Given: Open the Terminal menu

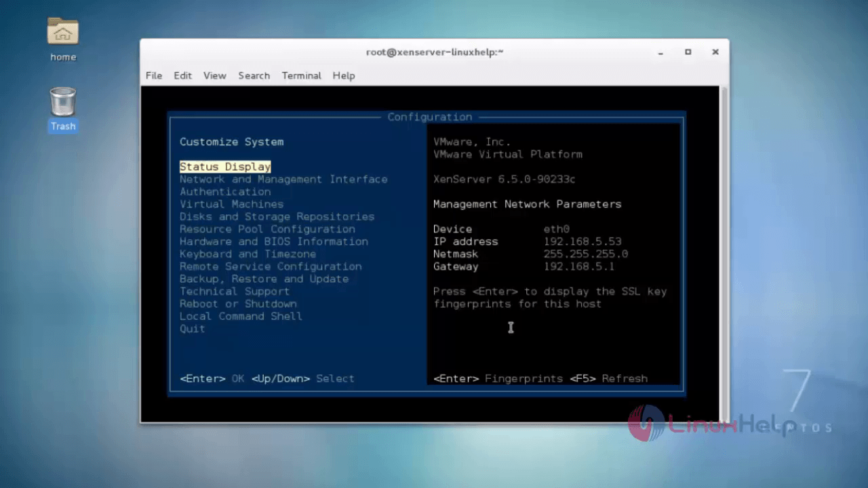Looking at the screenshot, I should [302, 75].
